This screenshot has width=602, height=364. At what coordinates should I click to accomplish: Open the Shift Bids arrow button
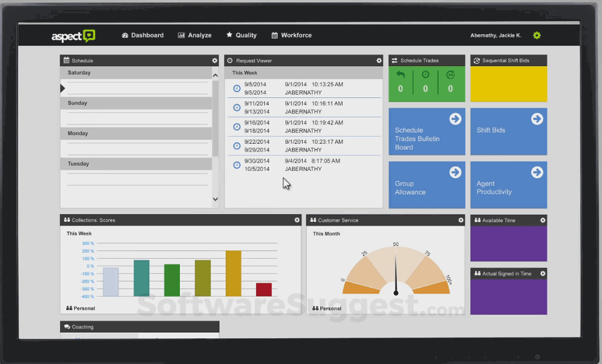536,119
